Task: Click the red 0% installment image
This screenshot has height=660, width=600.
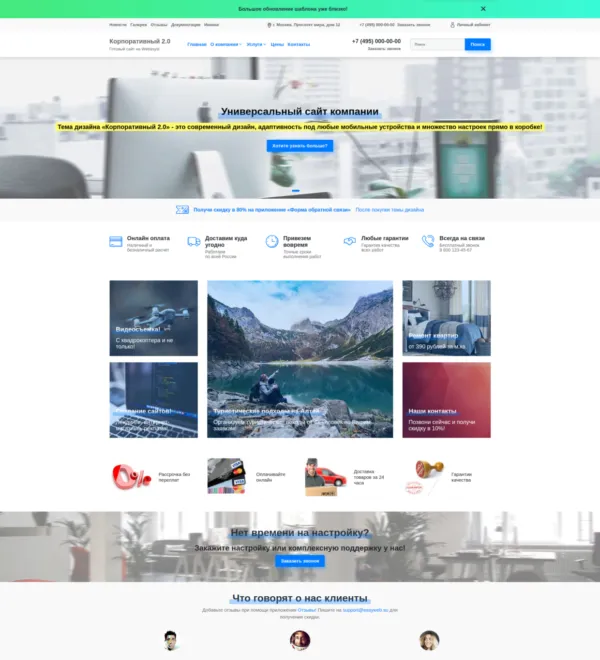Action: coord(131,477)
